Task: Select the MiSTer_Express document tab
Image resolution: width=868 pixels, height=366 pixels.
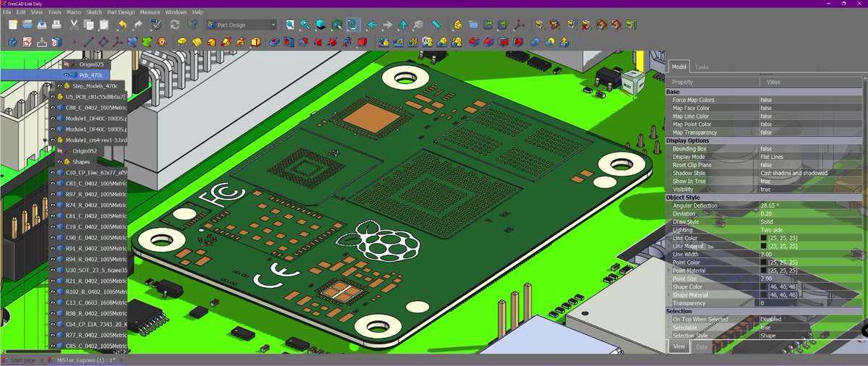Action: pos(85,359)
